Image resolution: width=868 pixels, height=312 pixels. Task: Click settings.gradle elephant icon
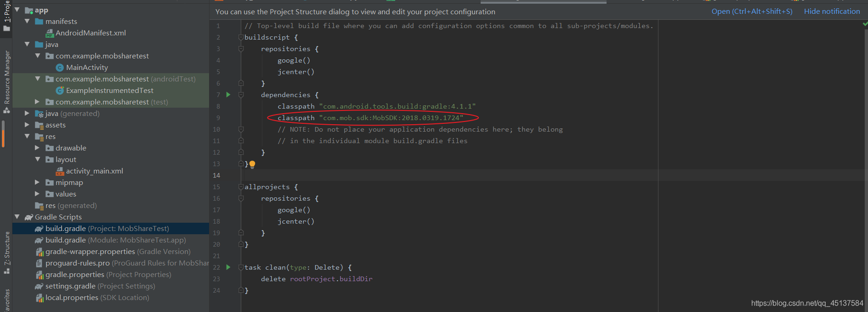(x=39, y=286)
